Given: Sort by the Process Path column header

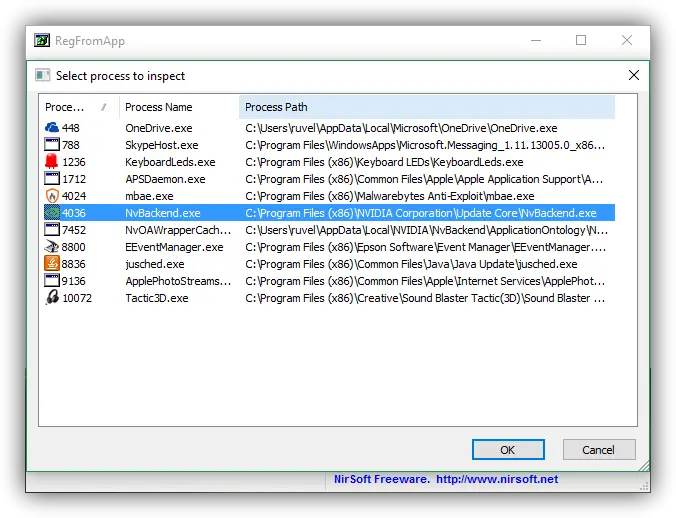Looking at the screenshot, I should (x=427, y=107).
